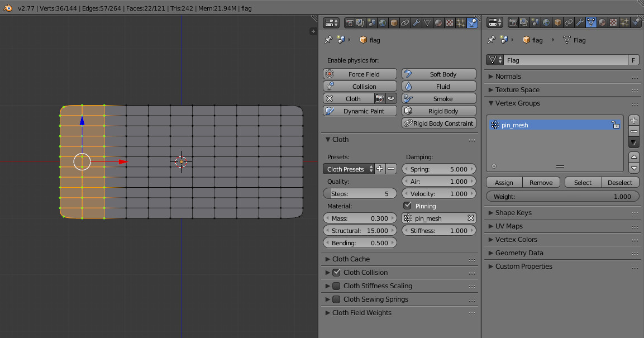Expand the Geometry Data panel
Image resolution: width=644 pixels, height=338 pixels.
[491, 253]
